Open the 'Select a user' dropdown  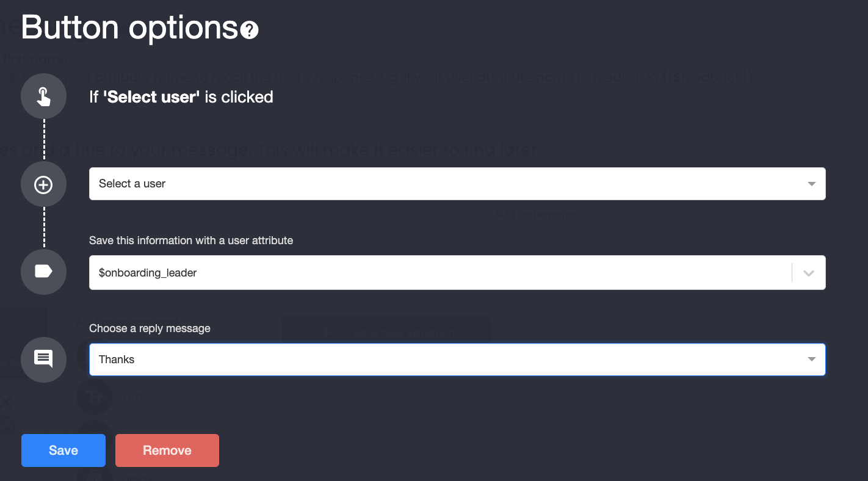(x=457, y=184)
